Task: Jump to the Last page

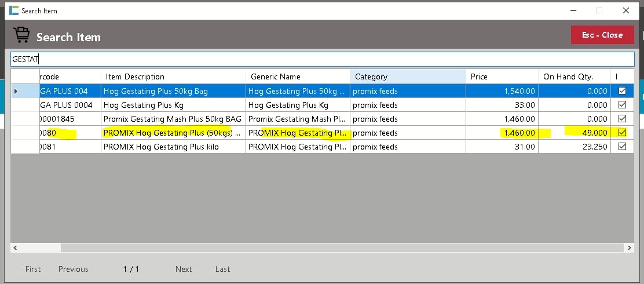Action: [222, 269]
